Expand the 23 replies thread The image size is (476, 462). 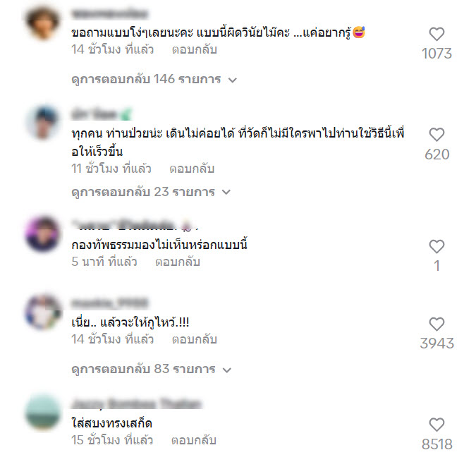click(151, 192)
